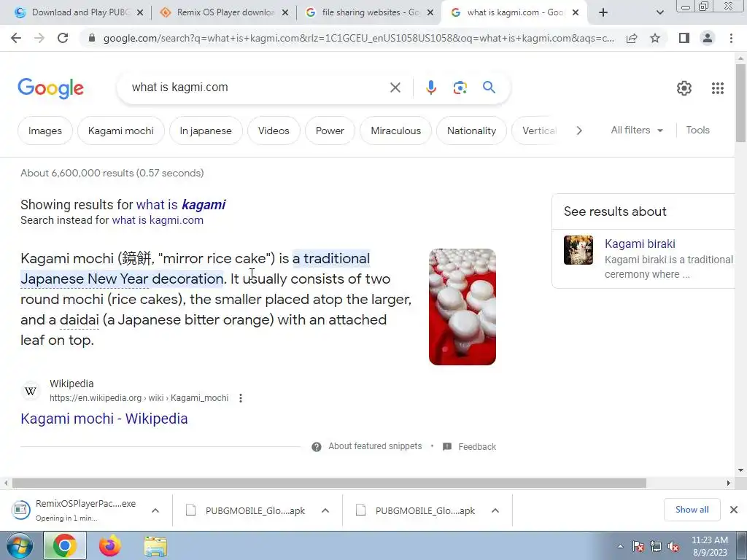Open first PUBGMOBILE apk download options
This screenshot has width=747, height=560.
pos(325,510)
